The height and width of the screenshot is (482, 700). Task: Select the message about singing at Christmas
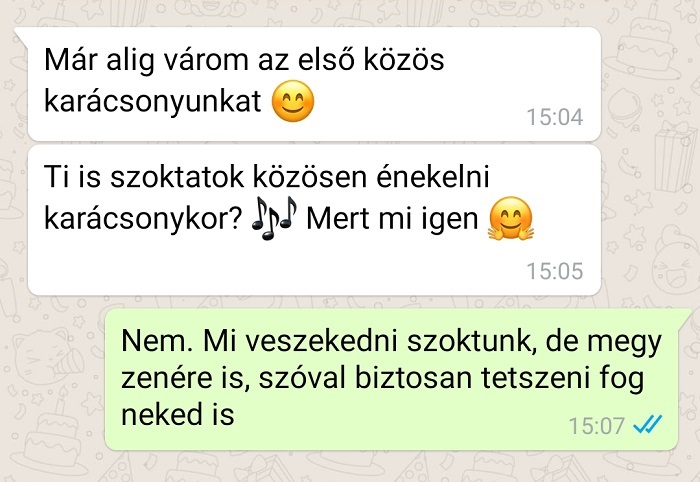coord(314,220)
